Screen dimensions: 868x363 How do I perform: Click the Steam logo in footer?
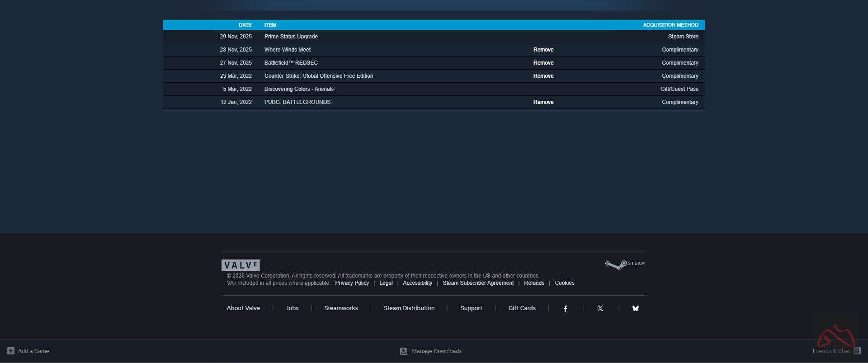(626, 264)
